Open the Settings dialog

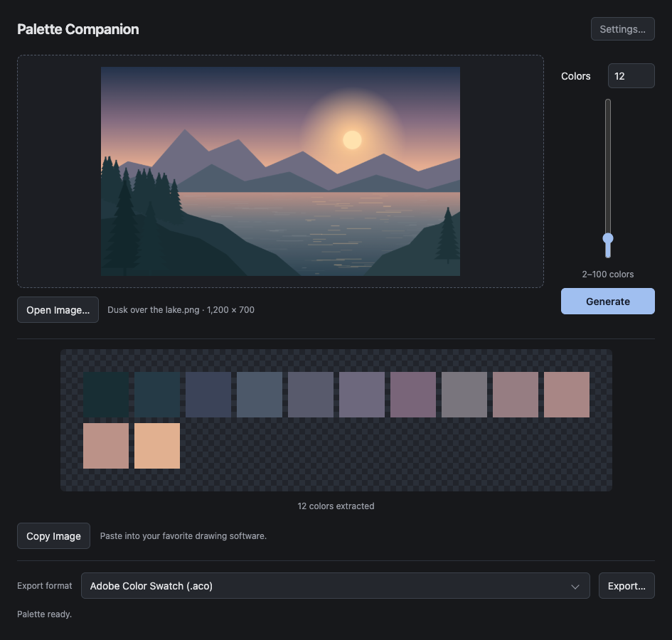tap(622, 29)
